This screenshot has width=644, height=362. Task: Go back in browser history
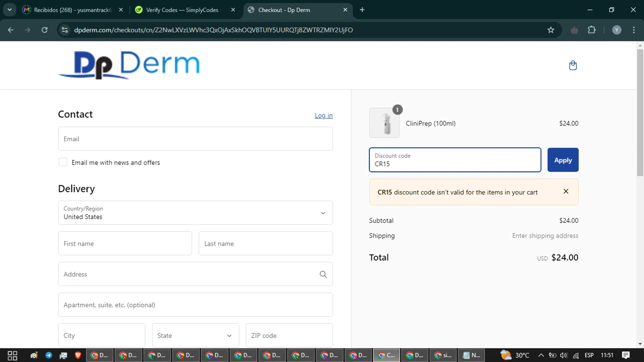(11, 30)
